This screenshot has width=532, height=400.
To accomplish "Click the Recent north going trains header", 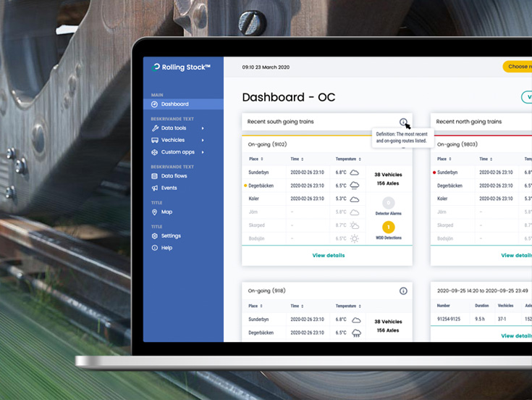I will 468,122.
